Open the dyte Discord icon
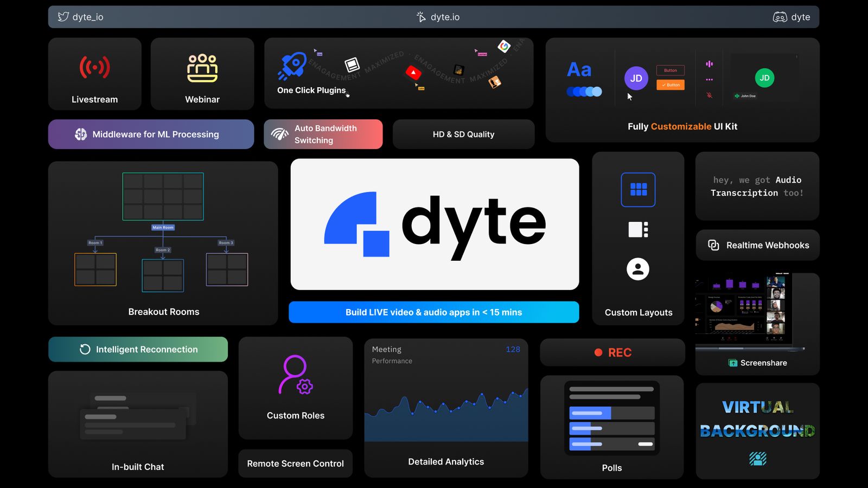This screenshot has width=868, height=488. 780,17
